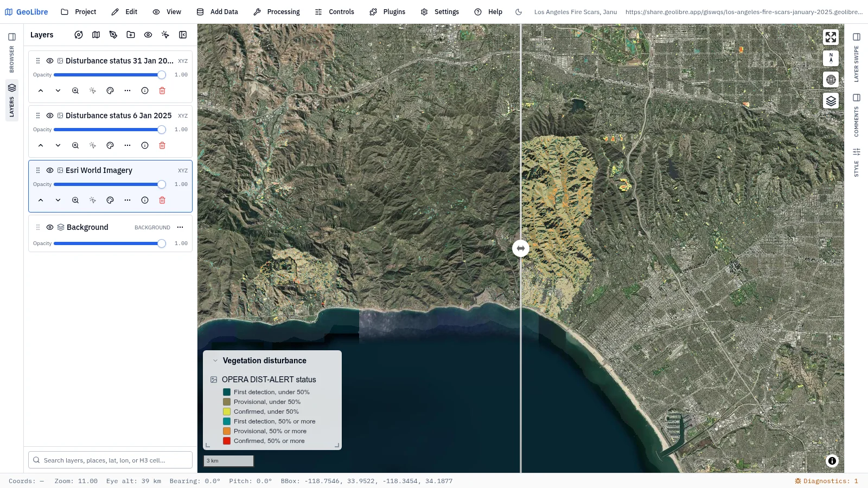Open the Add Data menu

point(218,12)
